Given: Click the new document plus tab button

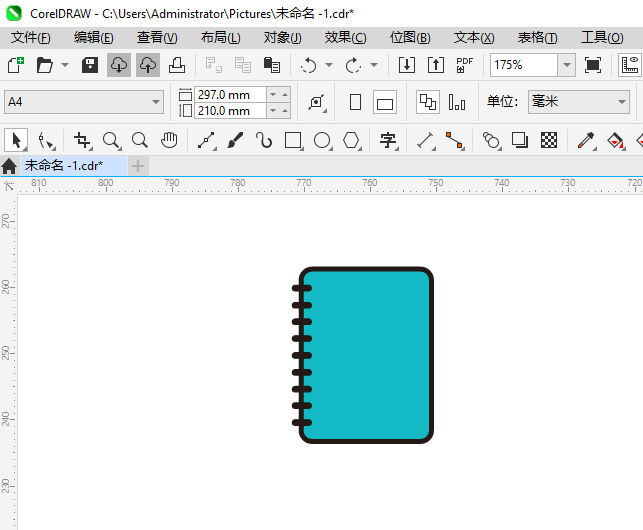Looking at the screenshot, I should (138, 165).
